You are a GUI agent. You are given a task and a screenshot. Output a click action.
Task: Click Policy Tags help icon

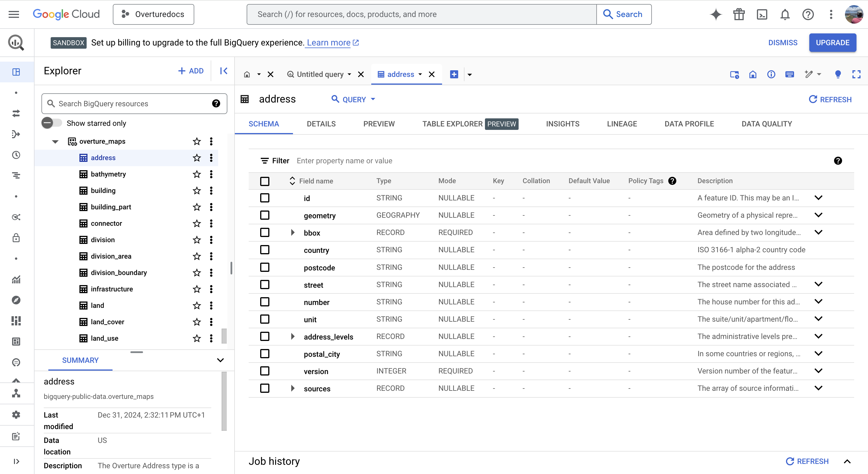[x=672, y=181]
